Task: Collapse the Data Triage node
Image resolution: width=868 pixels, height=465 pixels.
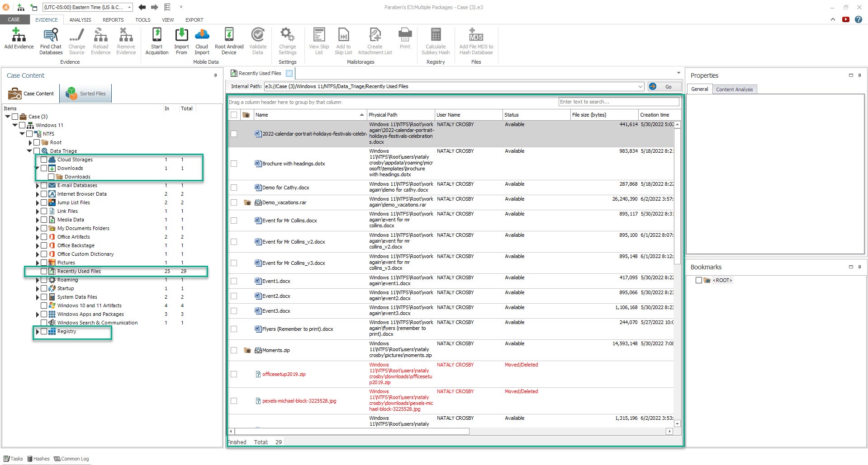Action: [x=30, y=151]
